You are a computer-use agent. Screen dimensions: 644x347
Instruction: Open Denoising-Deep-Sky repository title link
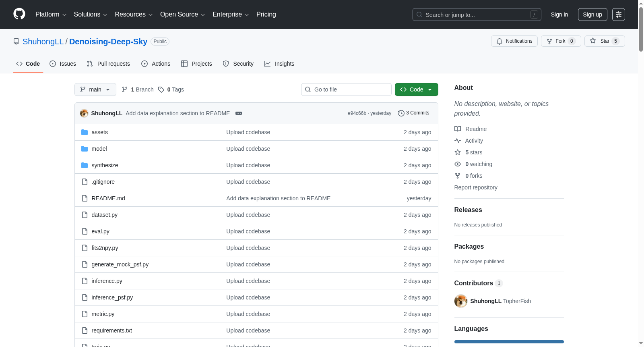pyautogui.click(x=108, y=42)
